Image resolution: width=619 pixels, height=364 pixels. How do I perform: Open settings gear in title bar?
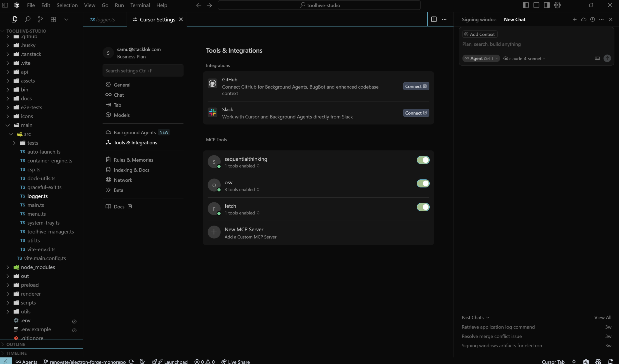[557, 5]
